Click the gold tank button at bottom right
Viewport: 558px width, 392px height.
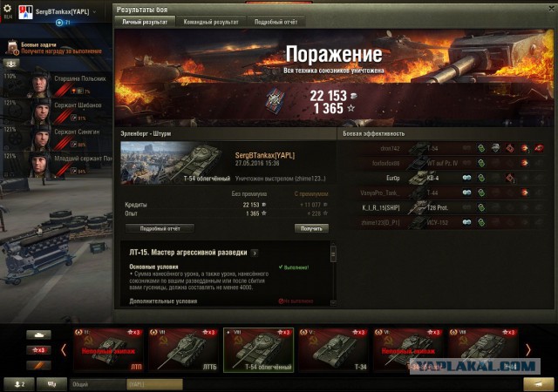click(539, 384)
